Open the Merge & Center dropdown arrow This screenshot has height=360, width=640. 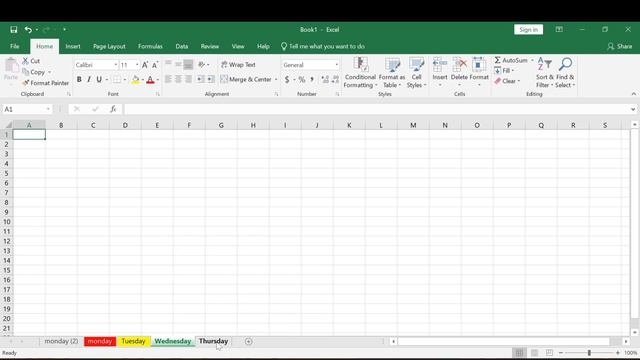[276, 79]
